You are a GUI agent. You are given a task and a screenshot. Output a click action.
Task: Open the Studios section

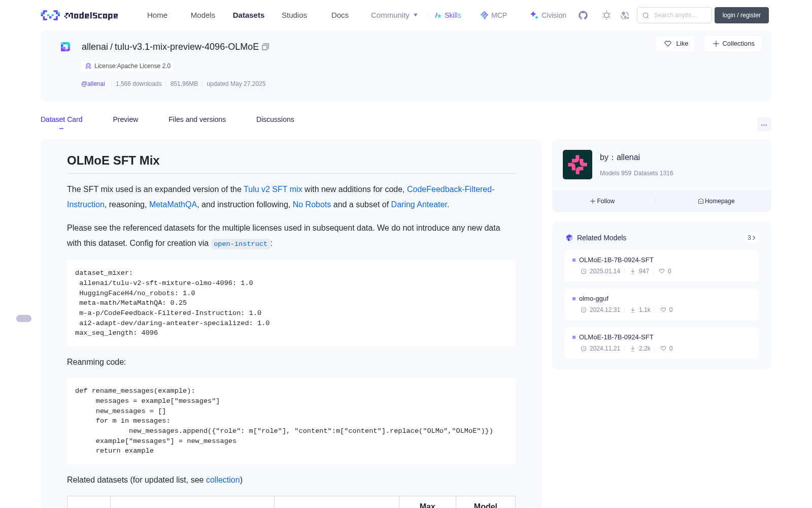pyautogui.click(x=294, y=15)
